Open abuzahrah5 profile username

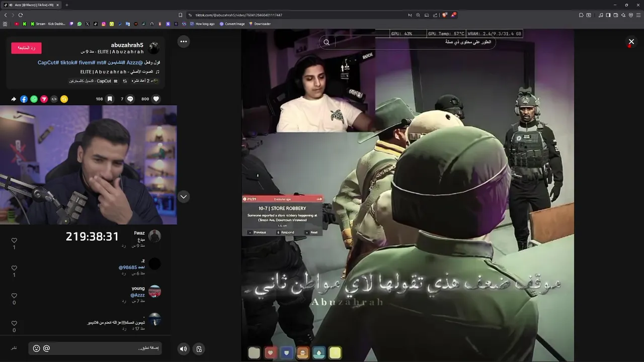tap(127, 45)
